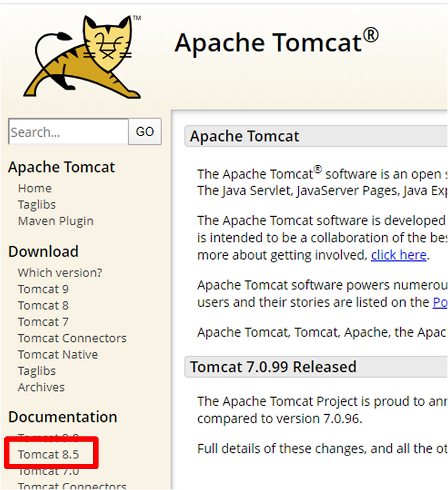Click the 'Download' sidebar heading
This screenshot has width=448, height=490.
44,251
